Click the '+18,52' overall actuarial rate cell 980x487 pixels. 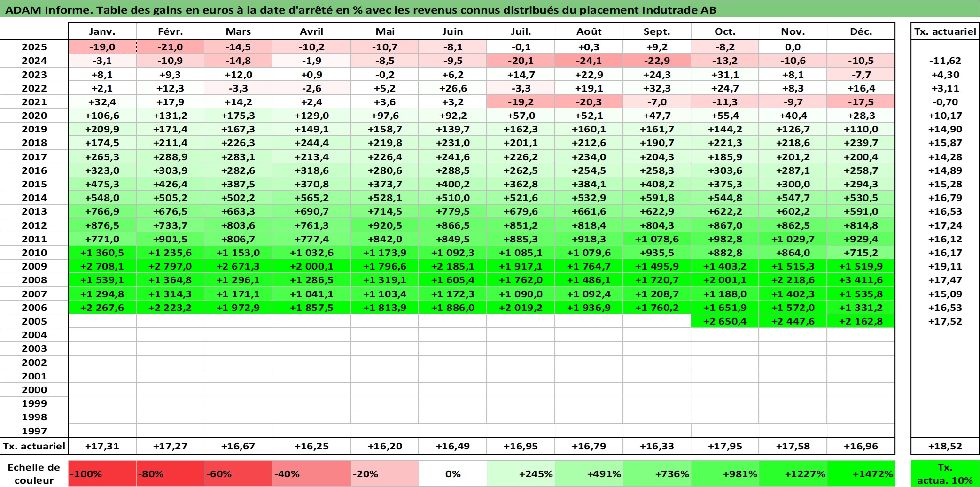(945, 446)
